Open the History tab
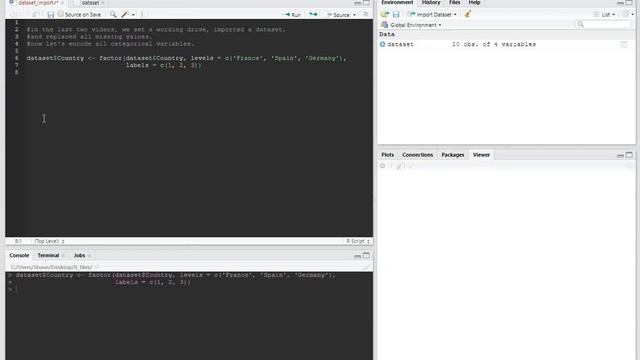 click(431, 2)
